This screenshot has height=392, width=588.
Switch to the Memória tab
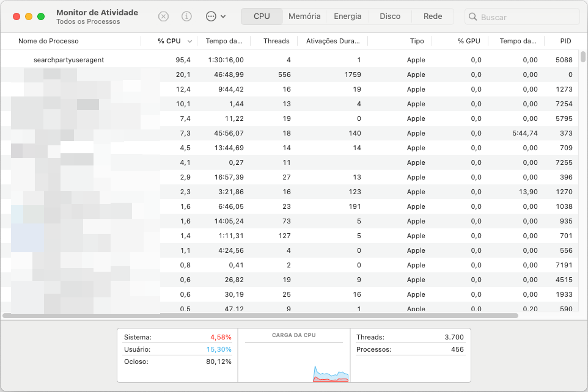304,16
